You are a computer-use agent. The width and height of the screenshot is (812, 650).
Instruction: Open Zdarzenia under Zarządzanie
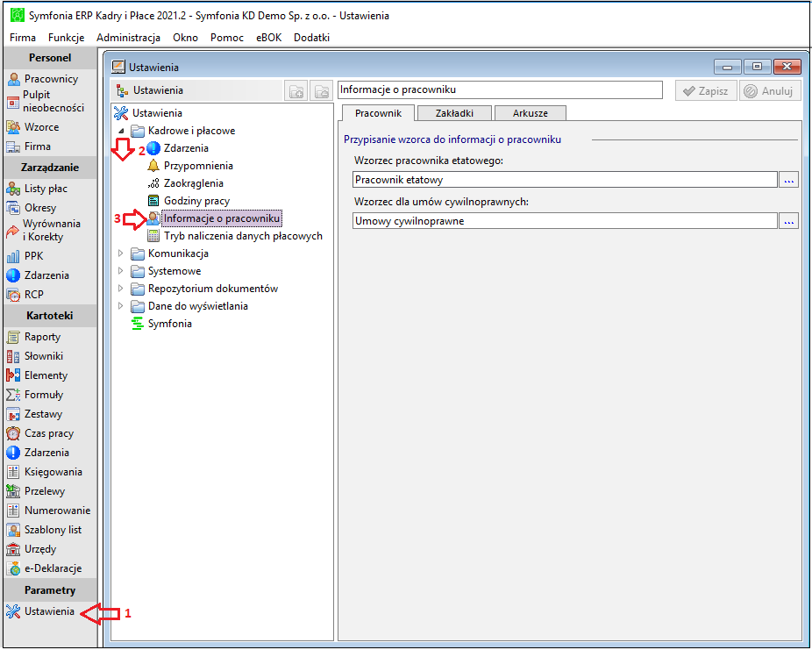point(38,275)
